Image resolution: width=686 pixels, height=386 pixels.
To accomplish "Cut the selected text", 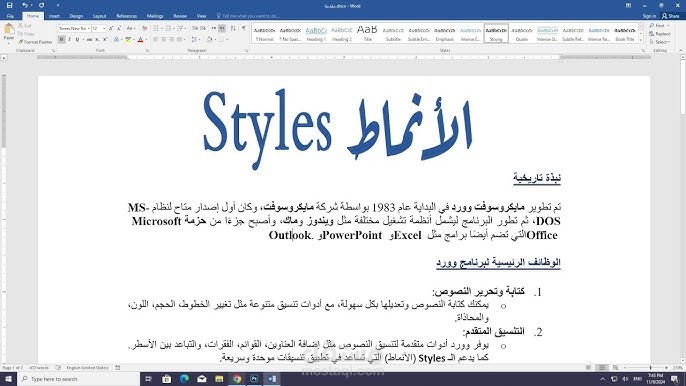I will point(25,26).
